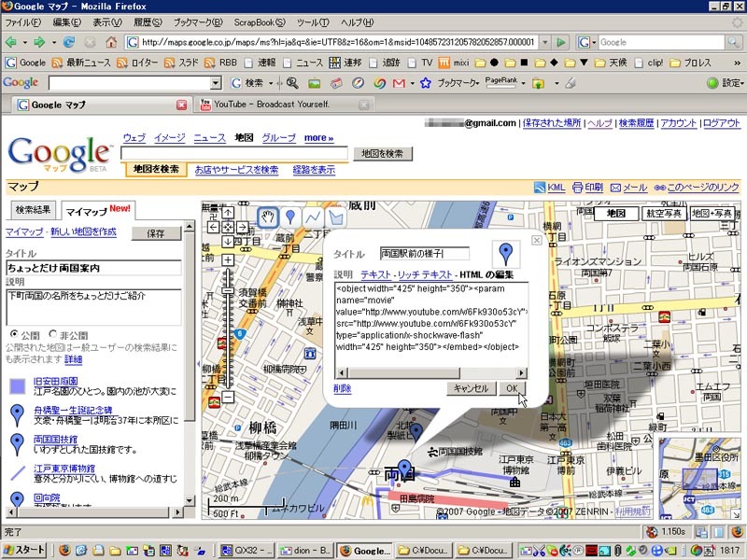Select the 非公開 radio button

(53, 334)
